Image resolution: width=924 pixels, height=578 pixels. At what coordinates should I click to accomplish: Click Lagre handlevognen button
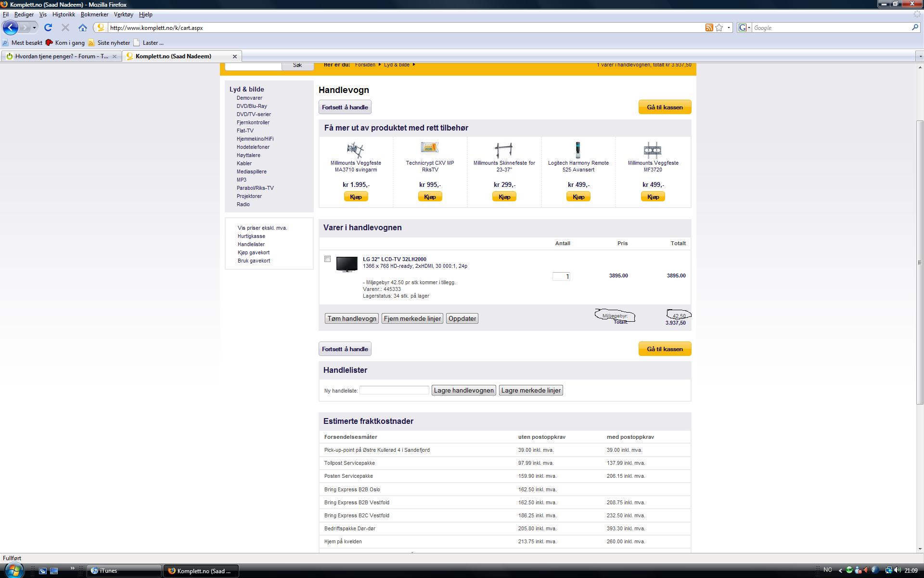click(463, 390)
